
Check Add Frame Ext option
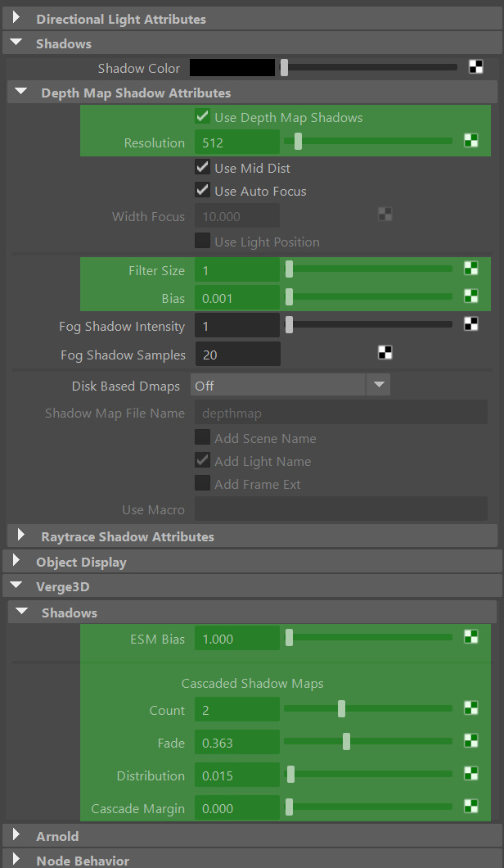click(x=202, y=484)
